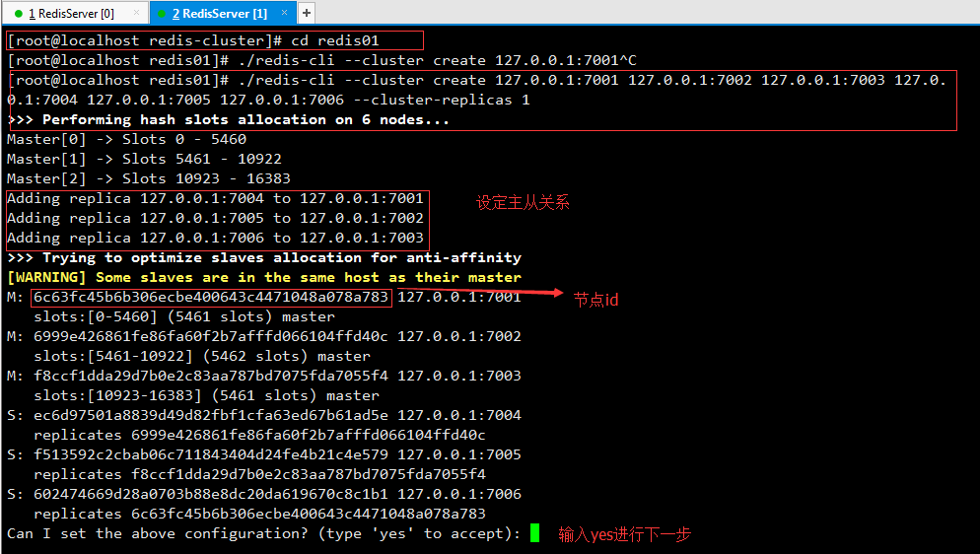This screenshot has width=980, height=554.
Task: Click the line 'Master[0] -> Slots 0 - 5460'
Action: (127, 139)
